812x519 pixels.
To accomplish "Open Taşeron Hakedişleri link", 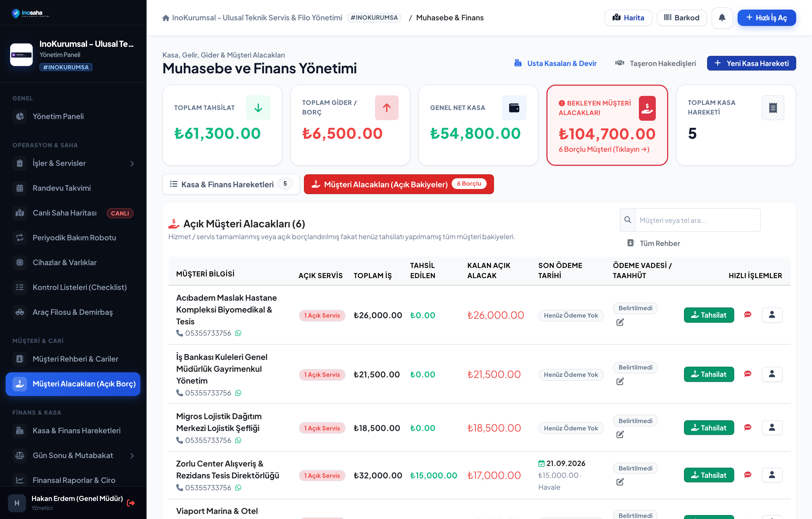I will pos(656,63).
